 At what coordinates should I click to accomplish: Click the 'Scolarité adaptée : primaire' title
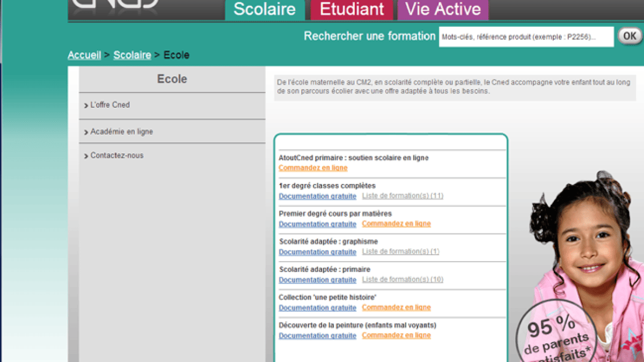tap(325, 269)
